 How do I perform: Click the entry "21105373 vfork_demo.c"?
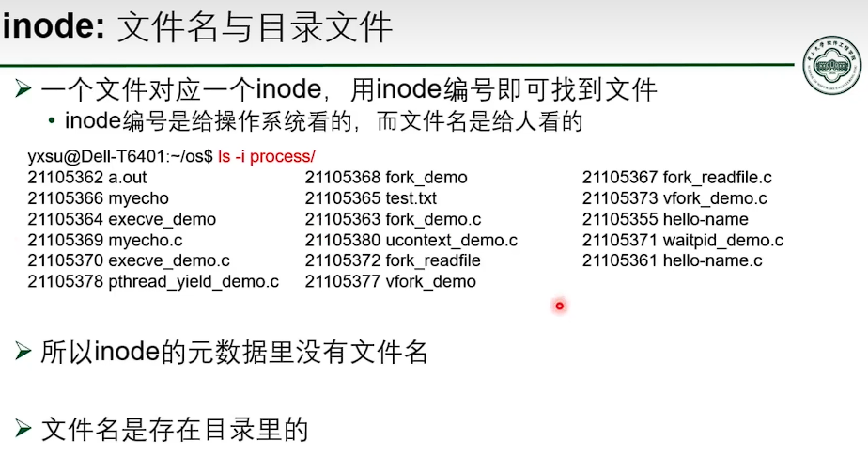[x=674, y=198]
